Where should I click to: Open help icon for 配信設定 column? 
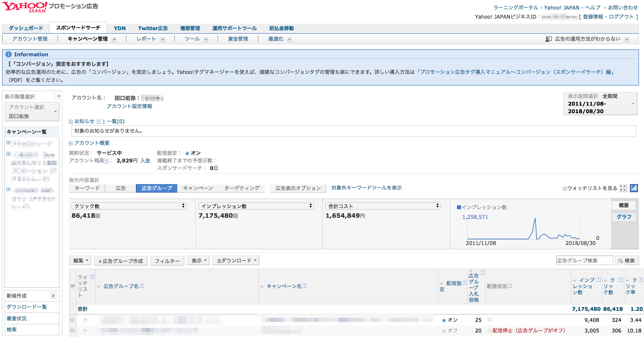pos(464,283)
